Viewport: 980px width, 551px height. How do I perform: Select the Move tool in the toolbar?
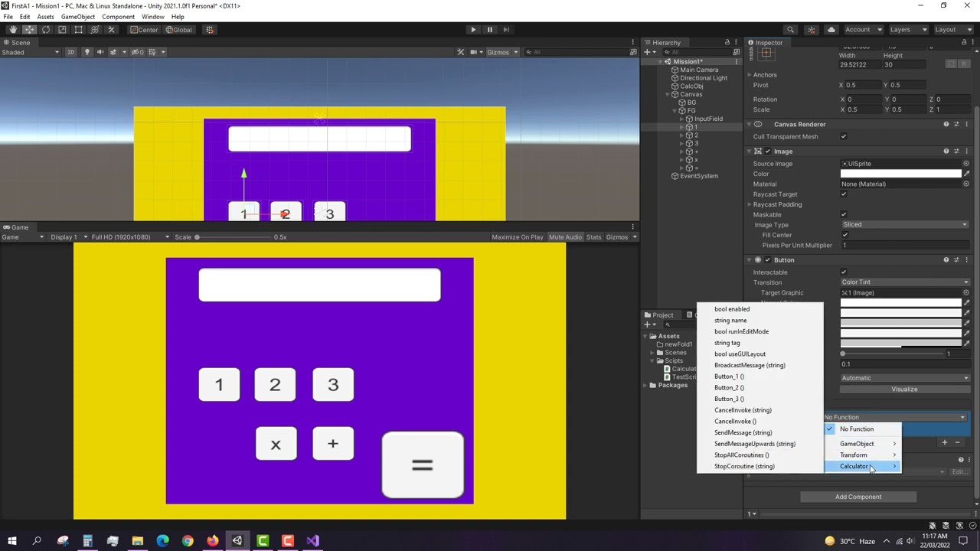click(29, 30)
